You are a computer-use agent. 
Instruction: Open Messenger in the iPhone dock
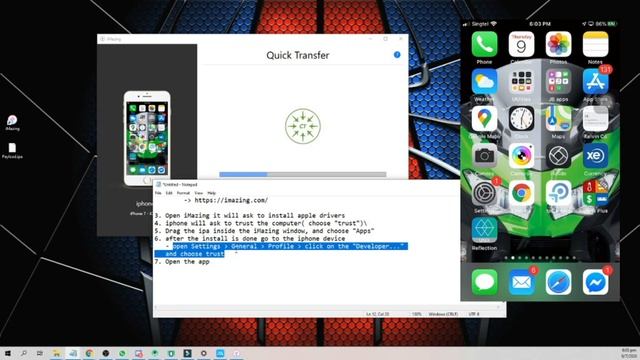point(595,282)
